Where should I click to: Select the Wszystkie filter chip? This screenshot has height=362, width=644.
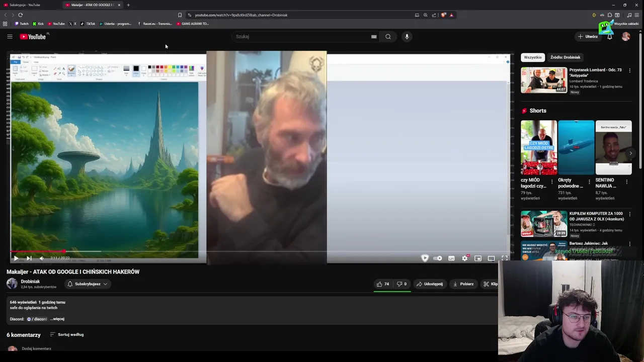[x=533, y=57]
